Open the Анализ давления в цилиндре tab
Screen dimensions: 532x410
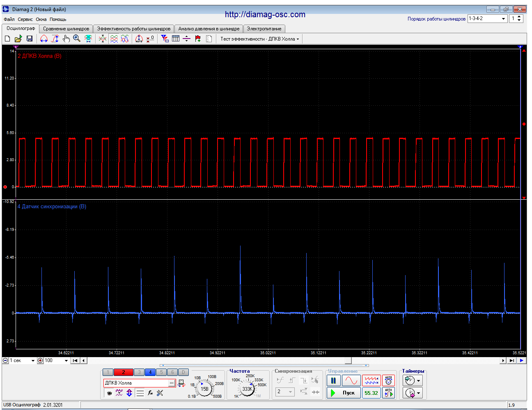pos(209,29)
